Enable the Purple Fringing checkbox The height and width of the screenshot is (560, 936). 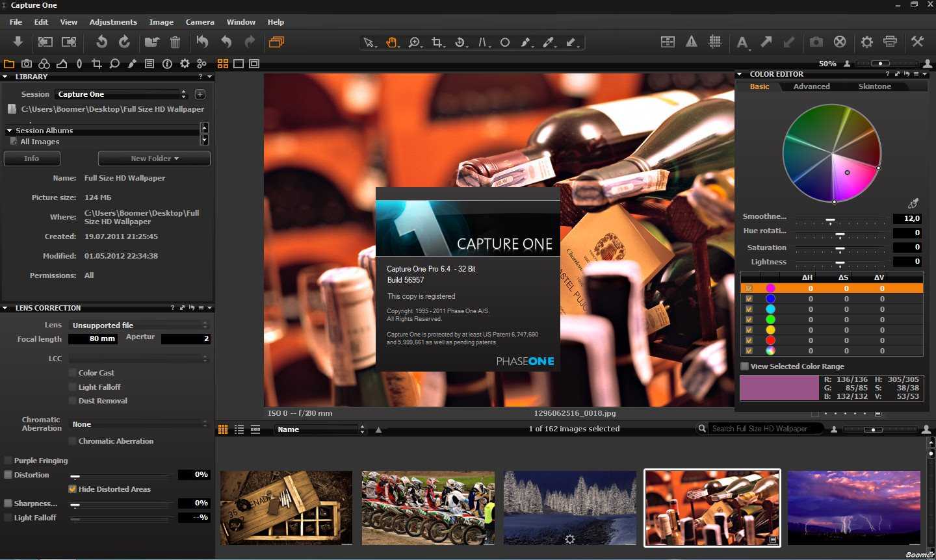click(x=8, y=461)
